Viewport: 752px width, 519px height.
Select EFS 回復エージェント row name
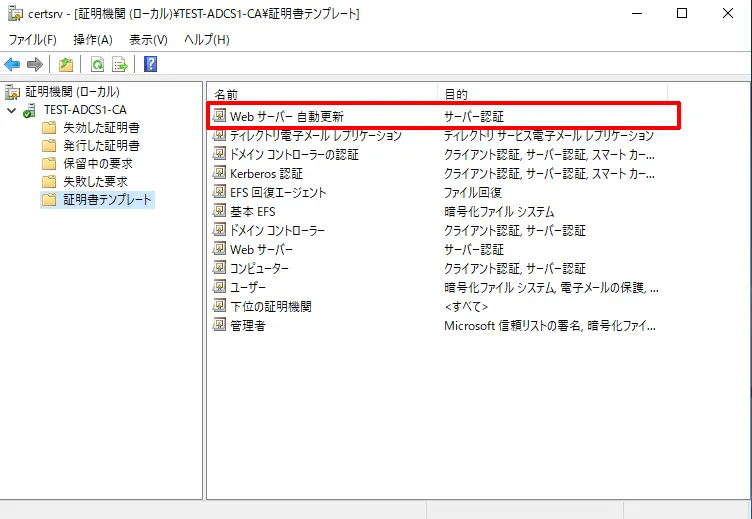tap(278, 192)
